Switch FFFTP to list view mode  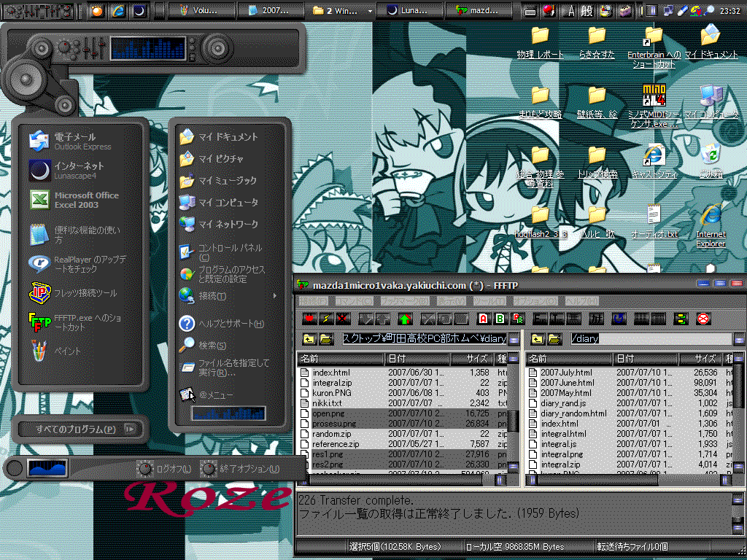pos(641,319)
